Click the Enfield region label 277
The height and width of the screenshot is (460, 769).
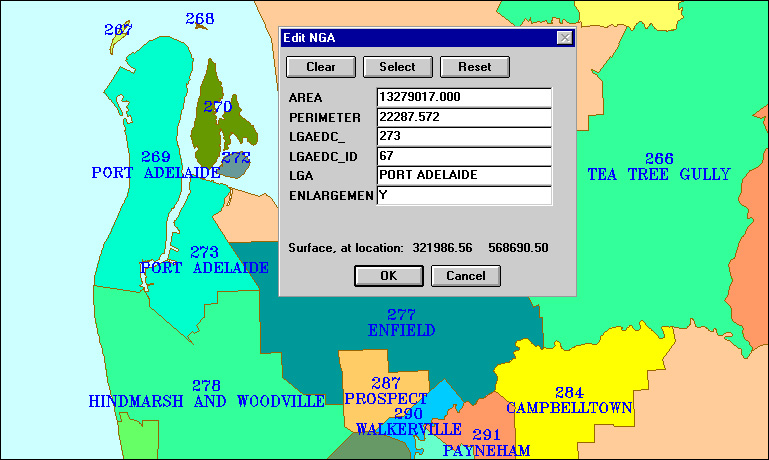[401, 315]
